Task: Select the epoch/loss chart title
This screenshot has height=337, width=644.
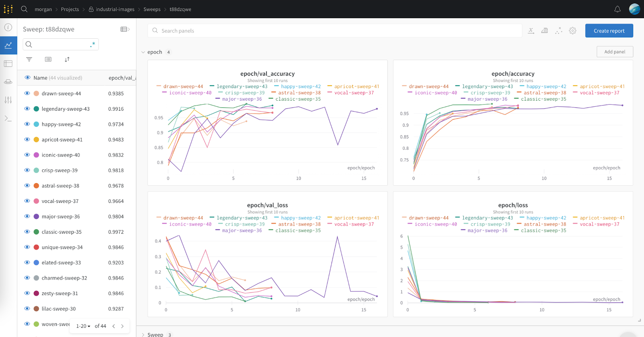Action: tap(513, 205)
